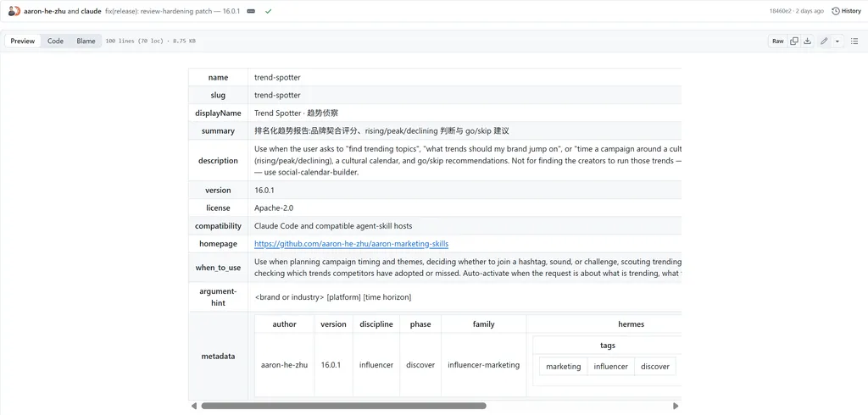Select the 'displayName' row header
The width and height of the screenshot is (868, 415).
[218, 113]
